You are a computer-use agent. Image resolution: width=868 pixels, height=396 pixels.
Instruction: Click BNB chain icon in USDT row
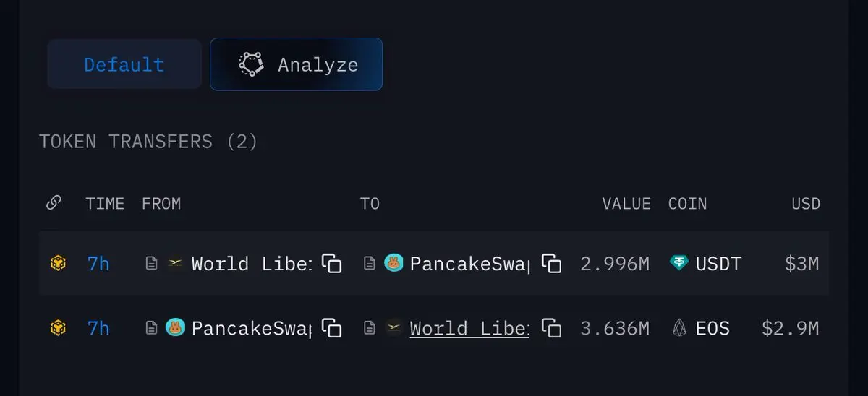click(58, 264)
